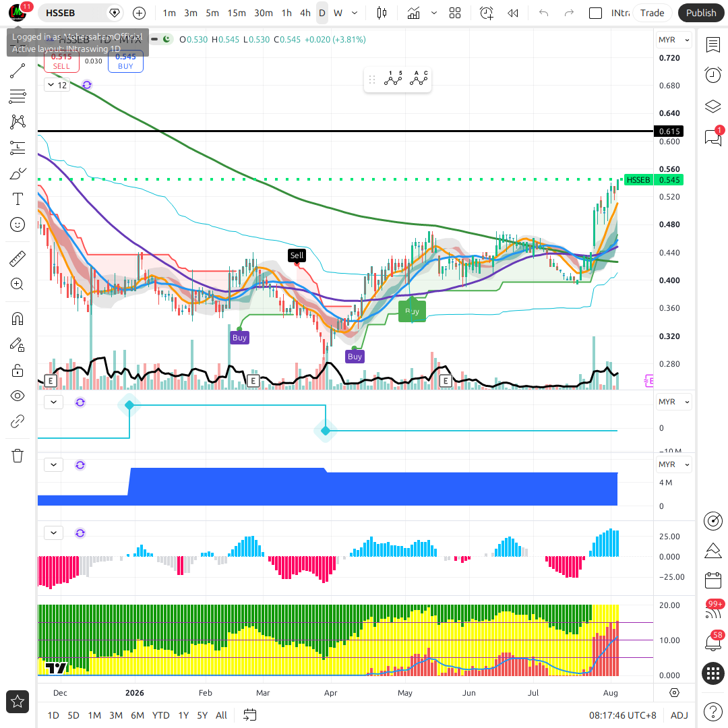Viewport: 728px width, 728px height.
Task: Undo the last chart action
Action: point(544,13)
